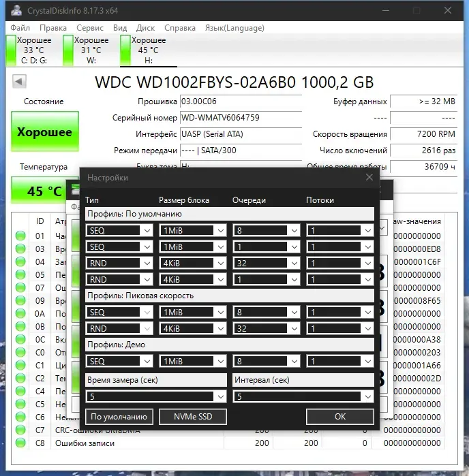This screenshot has width=469, height=476.
Task: Click the 7200 RPM rotation speed value
Action: [x=423, y=134]
